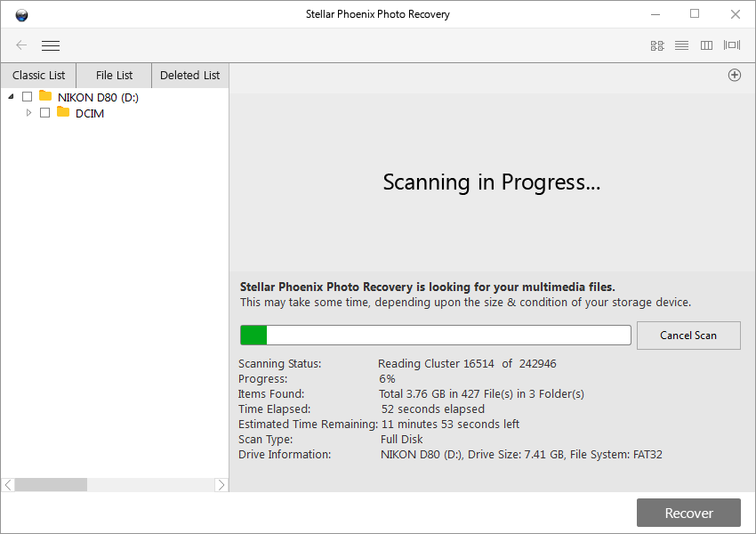Switch to cover flow view icon
The image size is (756, 534).
tap(732, 44)
